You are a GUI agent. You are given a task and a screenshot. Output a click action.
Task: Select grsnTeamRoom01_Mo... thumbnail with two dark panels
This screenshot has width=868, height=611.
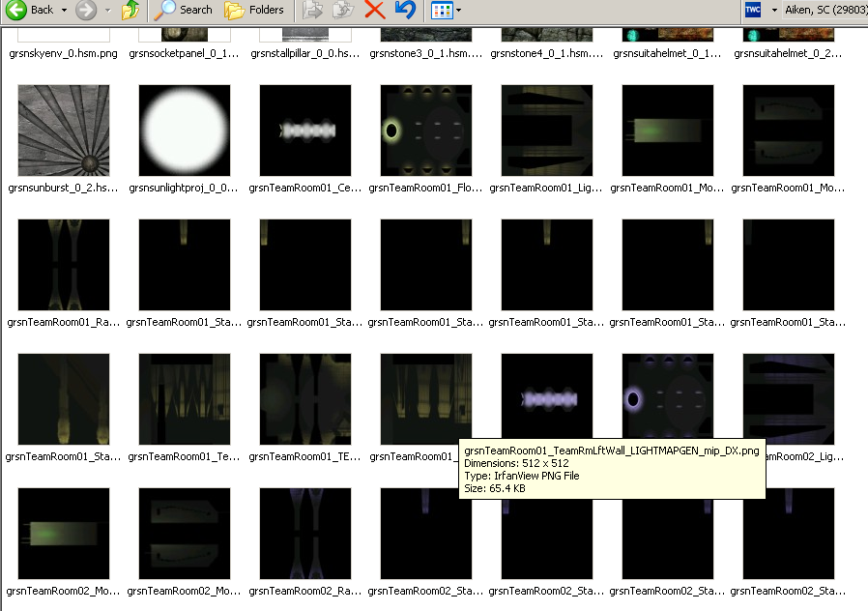click(x=789, y=131)
